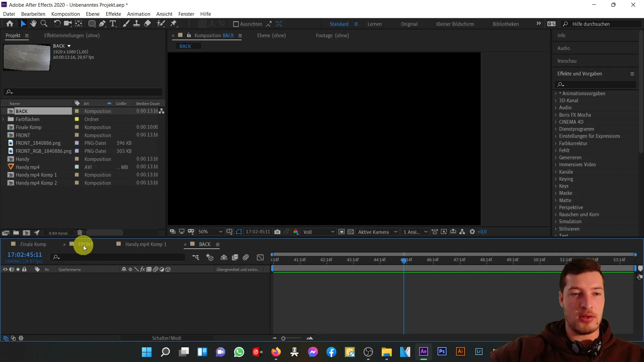644x362 pixels.
Task: Click the brush tool icon in toolbar
Action: point(124,23)
